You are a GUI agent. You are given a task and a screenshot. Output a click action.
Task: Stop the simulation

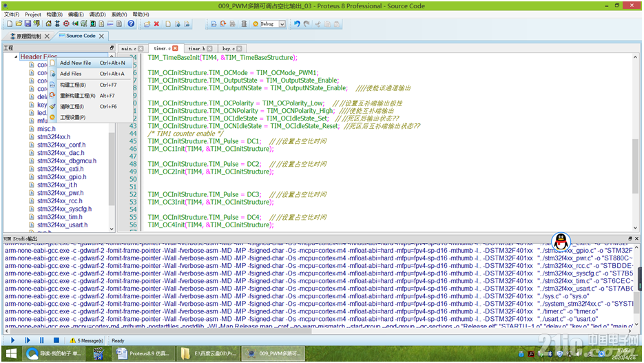point(56,340)
